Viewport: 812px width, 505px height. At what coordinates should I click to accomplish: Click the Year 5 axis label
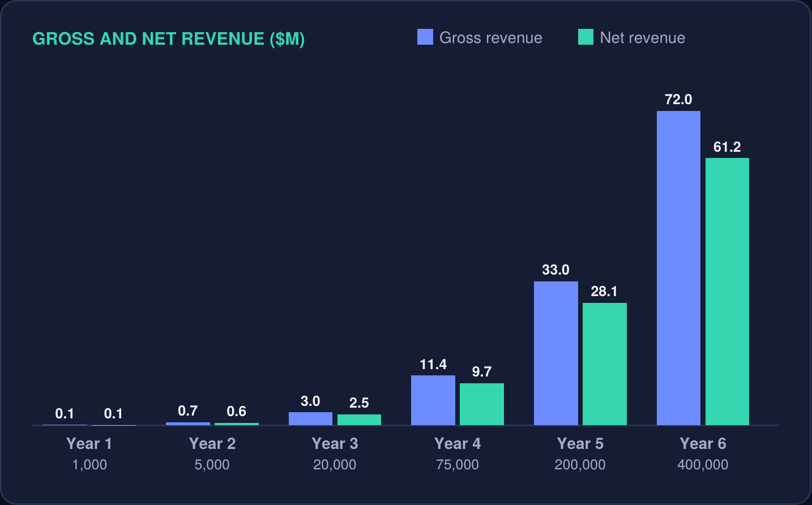(580, 444)
